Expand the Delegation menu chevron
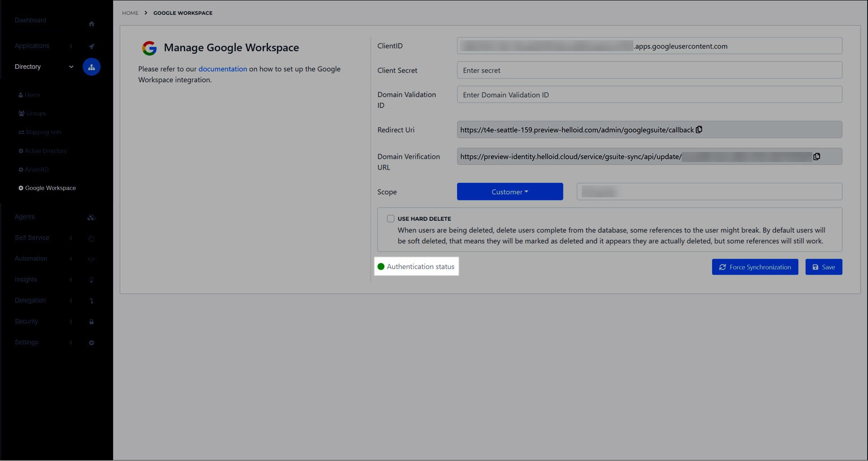The height and width of the screenshot is (461, 868). click(x=71, y=300)
